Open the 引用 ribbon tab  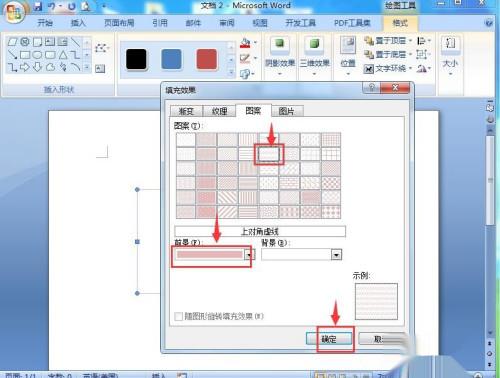tap(160, 23)
